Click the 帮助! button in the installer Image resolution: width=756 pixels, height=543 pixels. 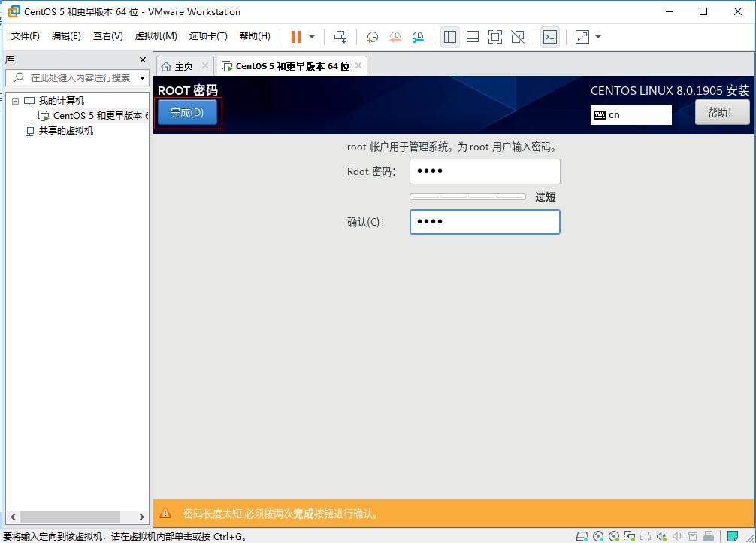[x=721, y=112]
